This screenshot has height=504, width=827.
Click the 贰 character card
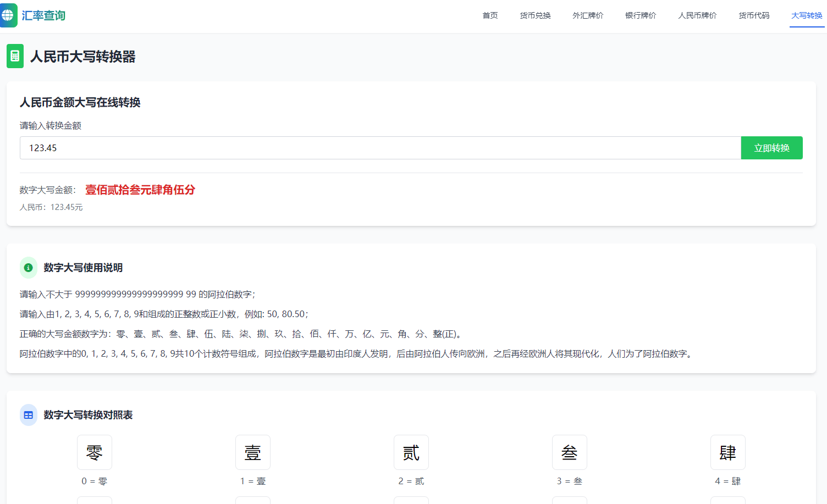[x=411, y=452]
